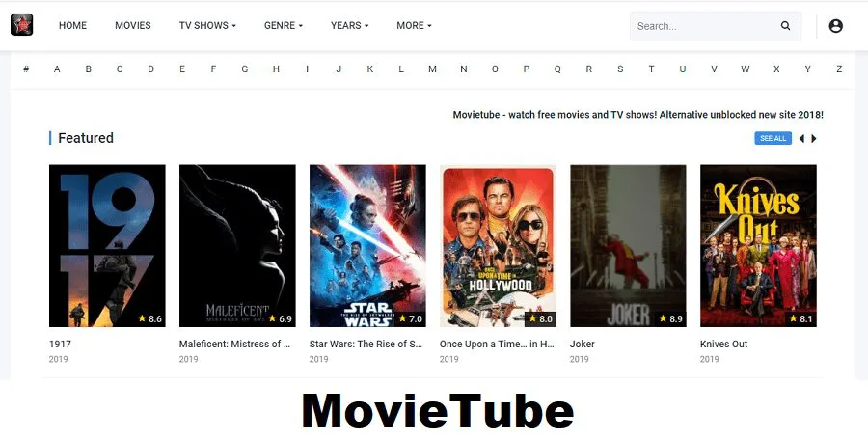
Task: Open the Joker movie poster
Action: pos(628,245)
